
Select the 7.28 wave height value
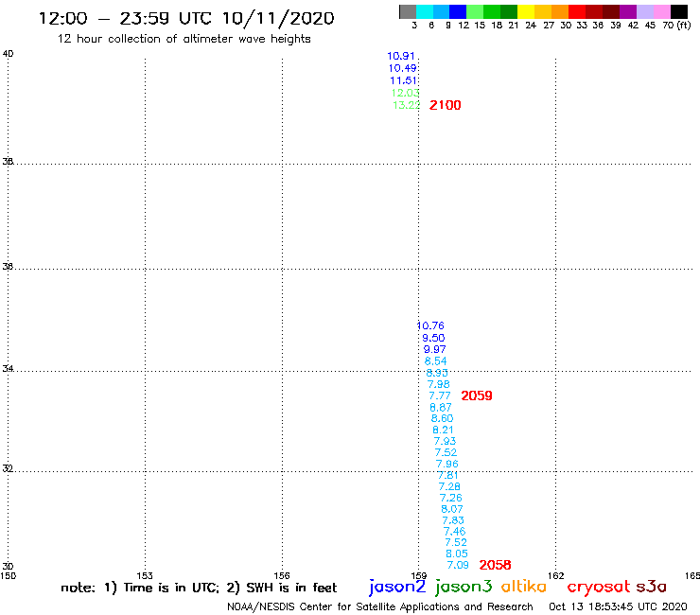[449, 487]
